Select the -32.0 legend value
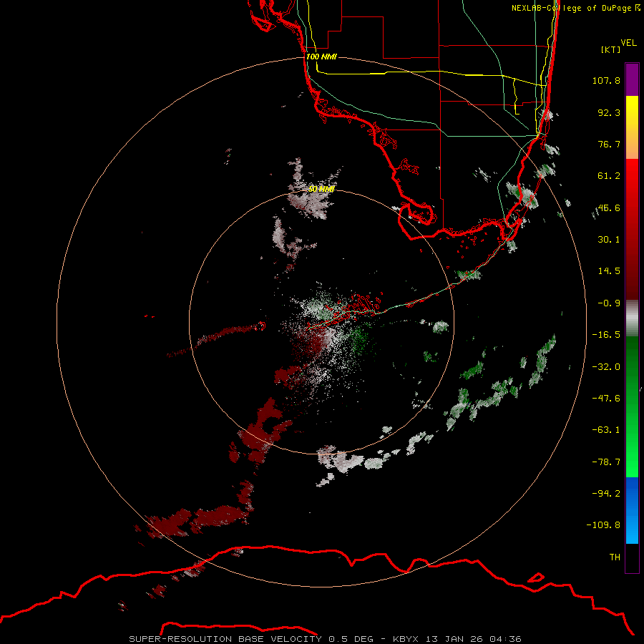This screenshot has height=644, width=644. pos(606,367)
